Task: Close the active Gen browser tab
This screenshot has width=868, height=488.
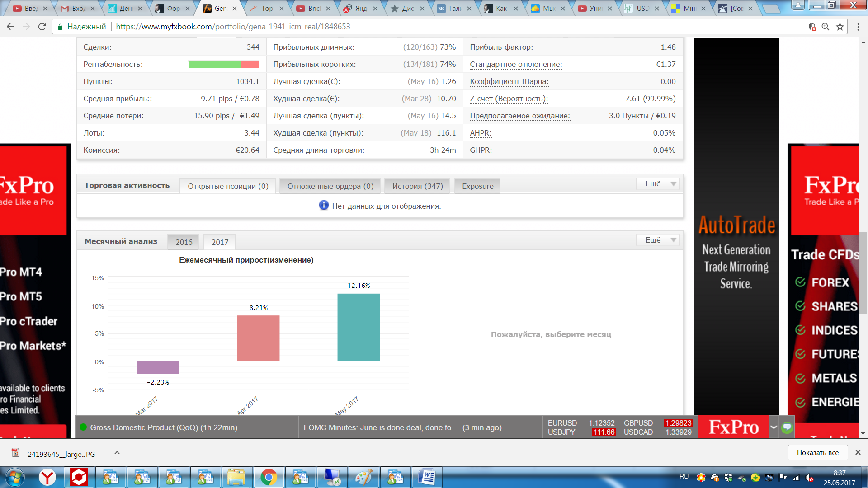Action: pos(235,8)
